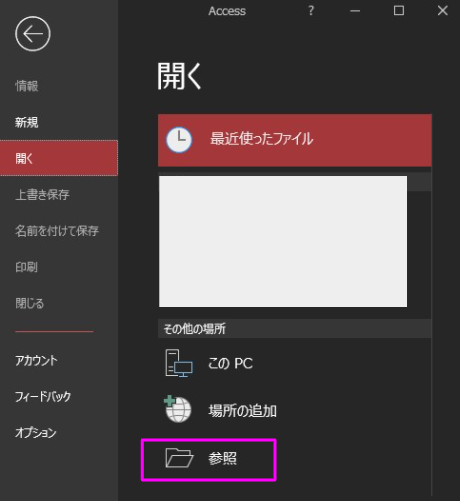This screenshot has width=460, height=501.
Task: Select 最近使ったファイル location
Action: 295,140
